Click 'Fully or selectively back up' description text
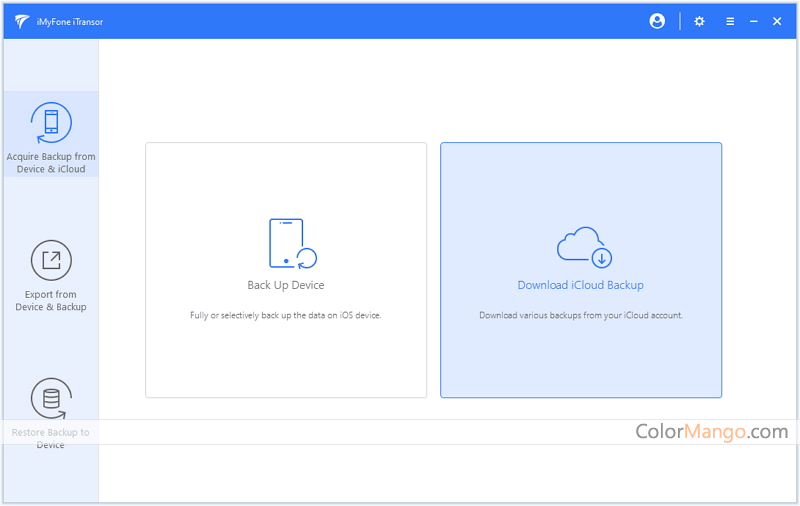The width and height of the screenshot is (800, 506). [x=286, y=315]
